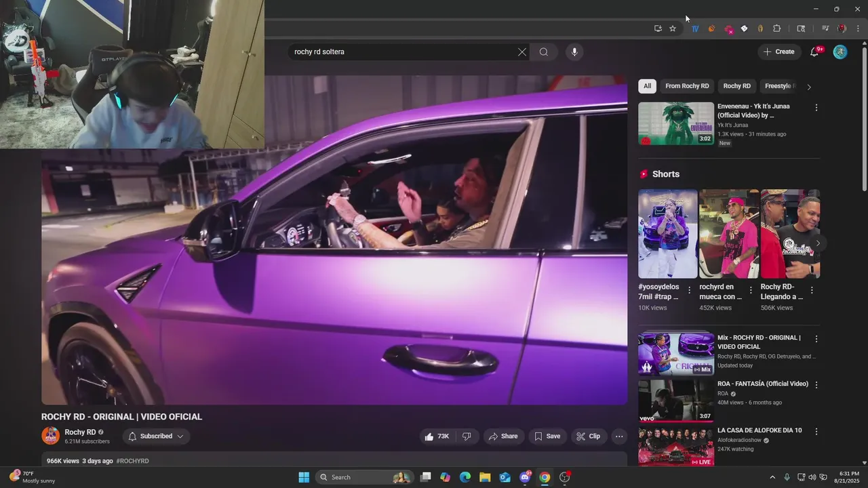Open the Rochy RD- Llegando short thumbnail

[790, 234]
